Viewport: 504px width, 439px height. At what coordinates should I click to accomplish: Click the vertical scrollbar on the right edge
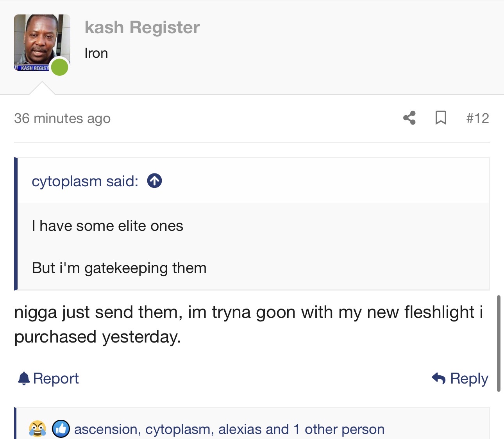click(499, 343)
